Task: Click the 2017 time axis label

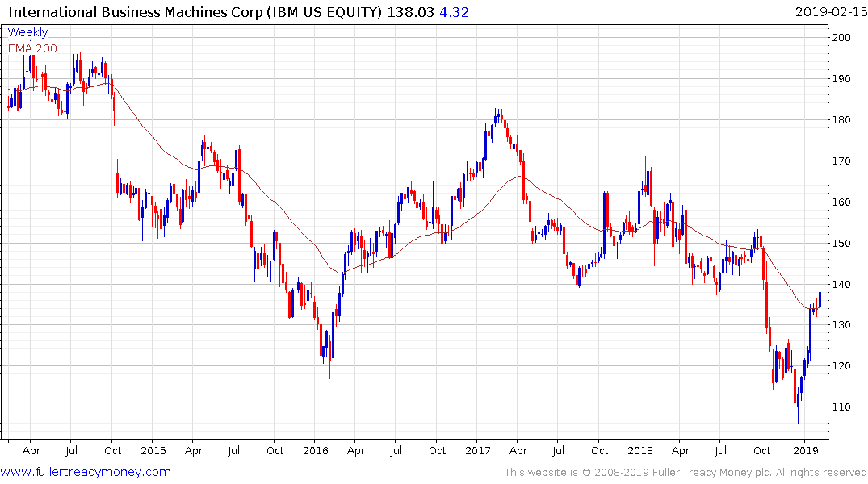Action: tap(478, 450)
